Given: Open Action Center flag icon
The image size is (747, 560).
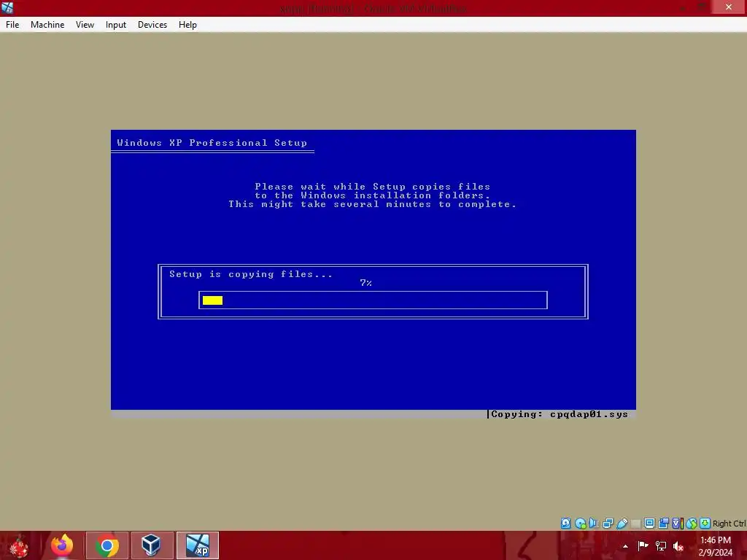Looking at the screenshot, I should 643,546.
